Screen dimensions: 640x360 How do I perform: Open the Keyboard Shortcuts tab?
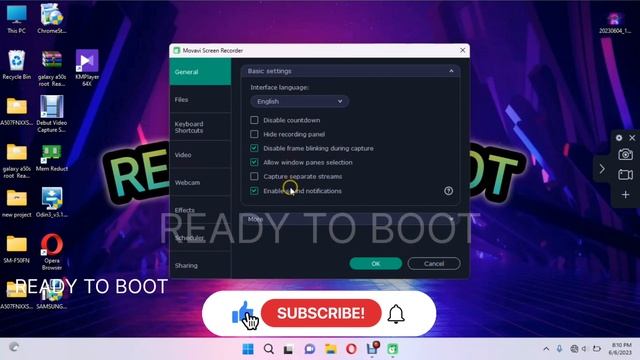pos(200,127)
